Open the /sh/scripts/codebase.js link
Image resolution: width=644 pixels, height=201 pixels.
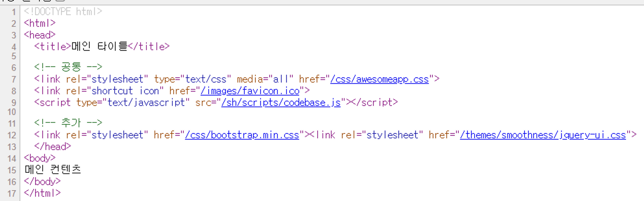[281, 103]
